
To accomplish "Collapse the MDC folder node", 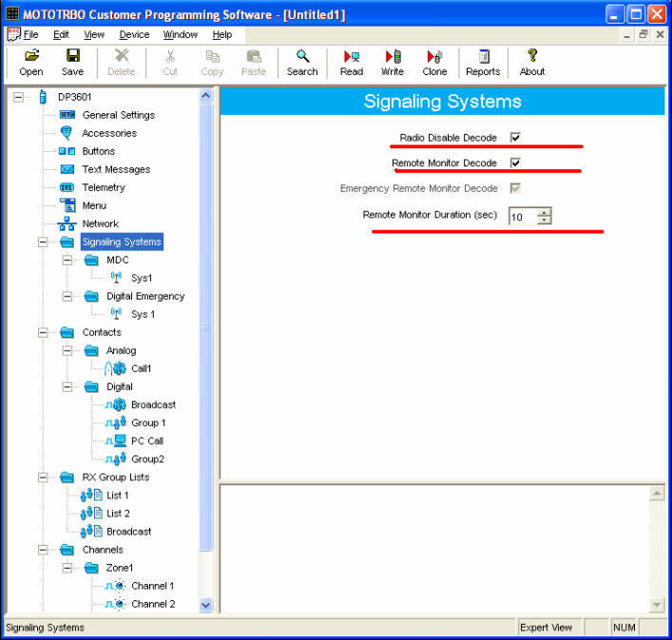I will point(67,260).
